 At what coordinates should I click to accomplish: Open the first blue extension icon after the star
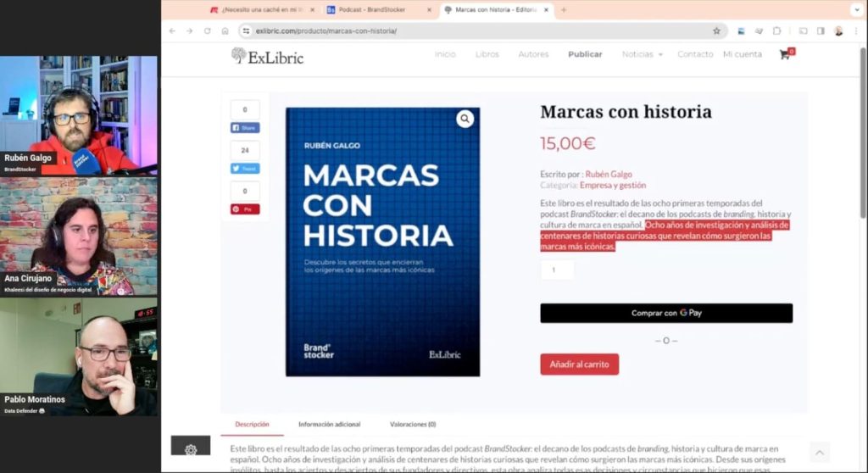(x=741, y=31)
